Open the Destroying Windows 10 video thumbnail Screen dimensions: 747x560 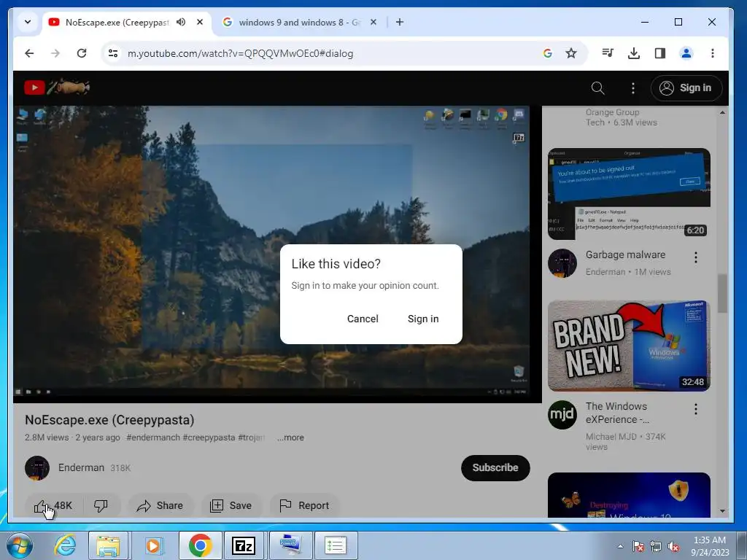[x=629, y=495]
